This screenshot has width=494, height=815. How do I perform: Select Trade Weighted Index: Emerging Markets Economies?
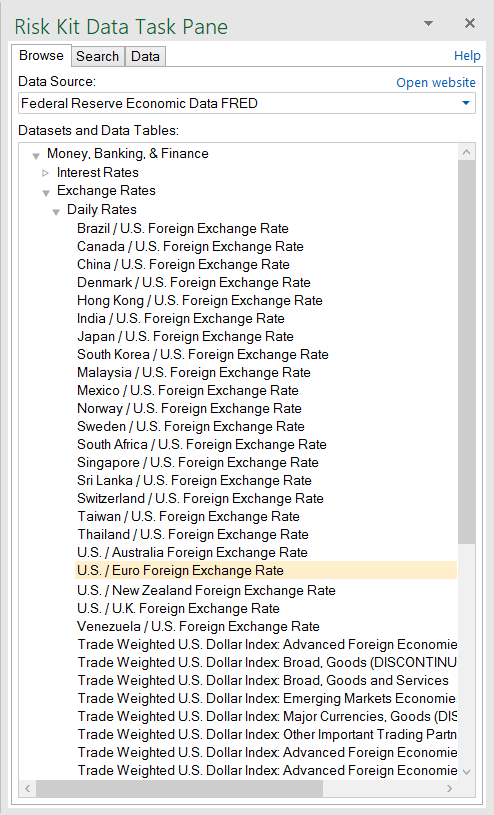tap(267, 698)
